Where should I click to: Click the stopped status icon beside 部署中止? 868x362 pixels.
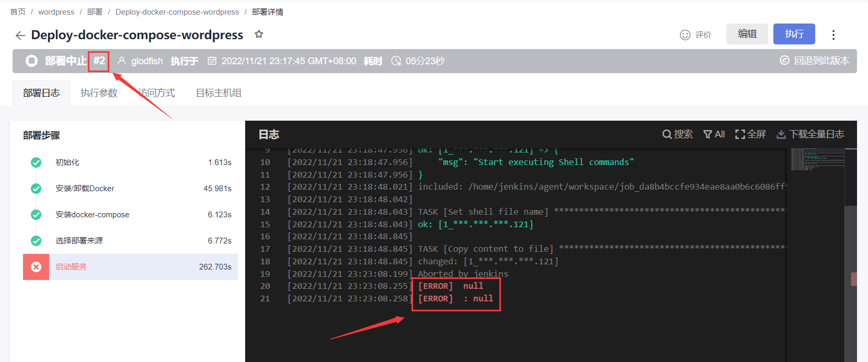(32, 61)
